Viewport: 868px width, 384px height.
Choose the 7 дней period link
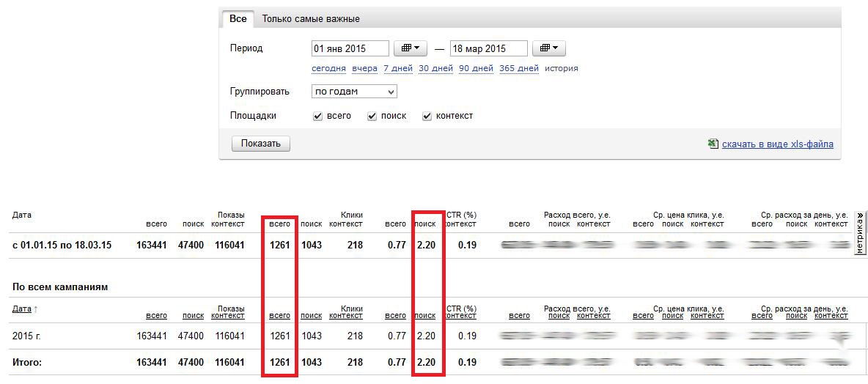click(x=398, y=69)
